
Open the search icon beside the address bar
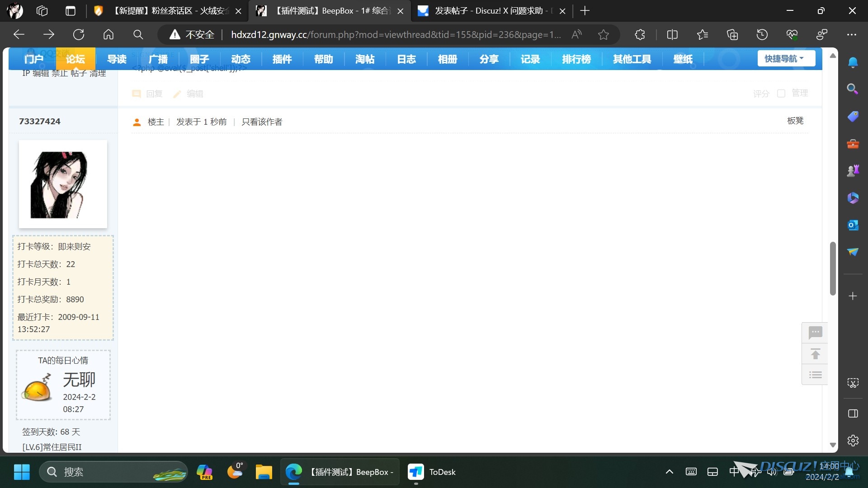[x=138, y=35]
